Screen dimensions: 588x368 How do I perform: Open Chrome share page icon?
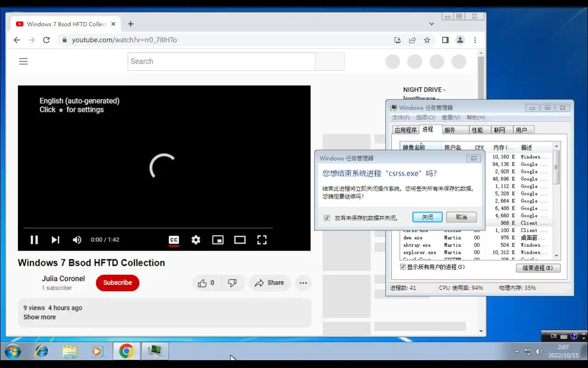pyautogui.click(x=413, y=40)
